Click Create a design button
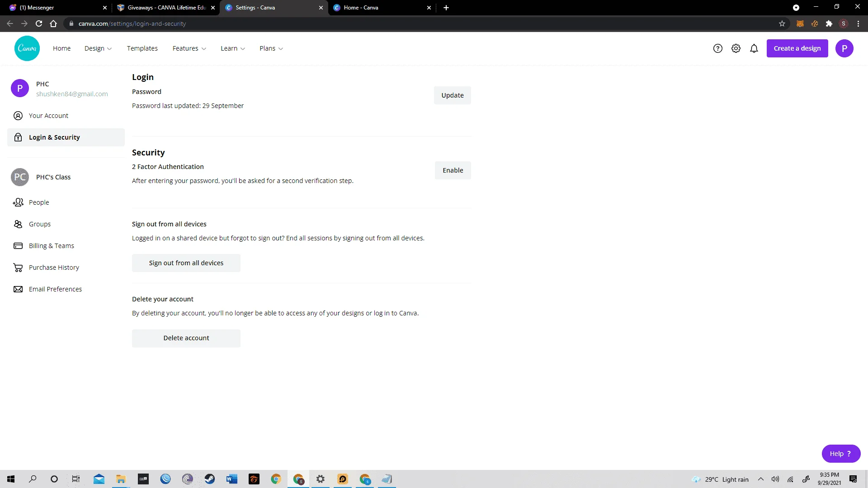This screenshot has height=488, width=868. (x=797, y=48)
